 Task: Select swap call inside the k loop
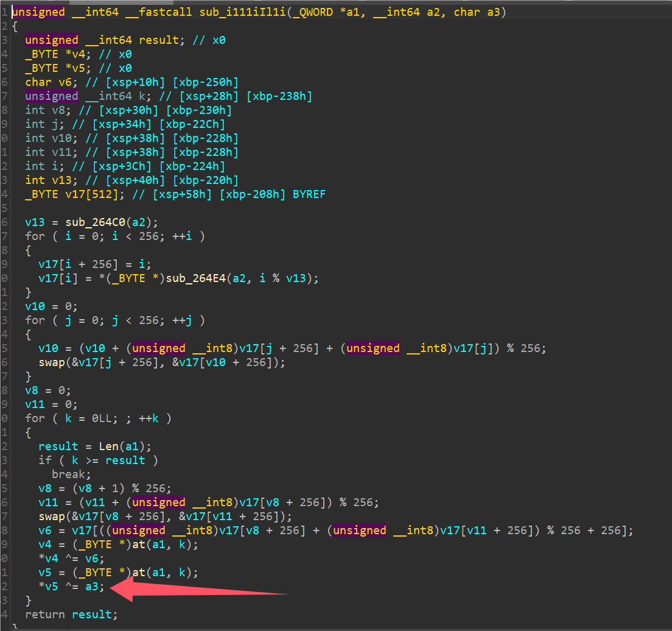[x=51, y=516]
